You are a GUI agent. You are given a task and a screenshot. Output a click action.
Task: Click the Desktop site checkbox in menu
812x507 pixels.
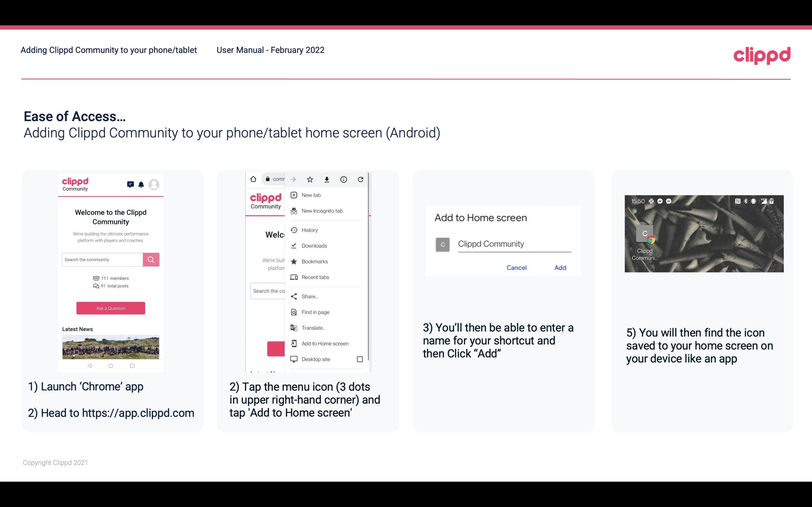(360, 359)
